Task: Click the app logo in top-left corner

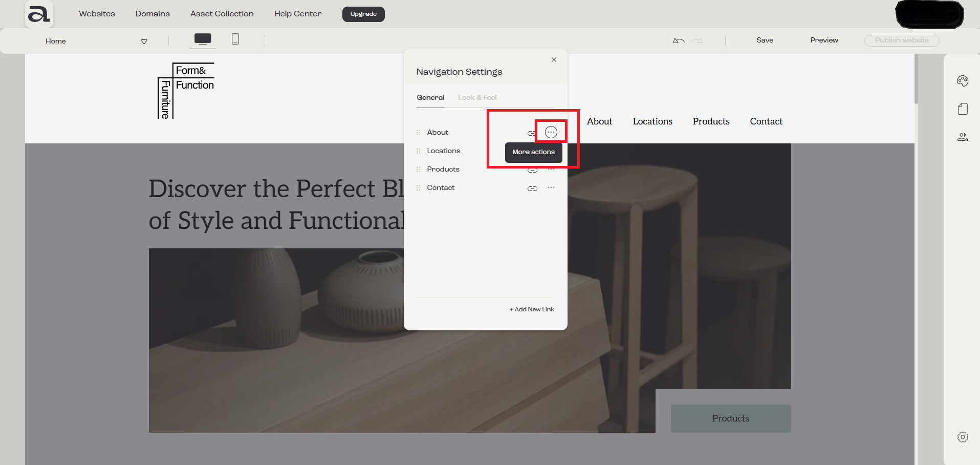Action: (39, 14)
